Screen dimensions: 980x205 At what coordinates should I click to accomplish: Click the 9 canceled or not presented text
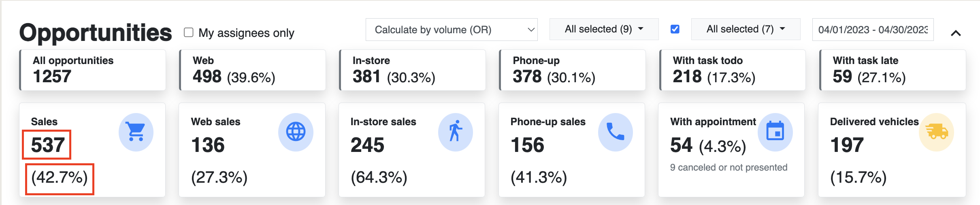click(x=729, y=167)
